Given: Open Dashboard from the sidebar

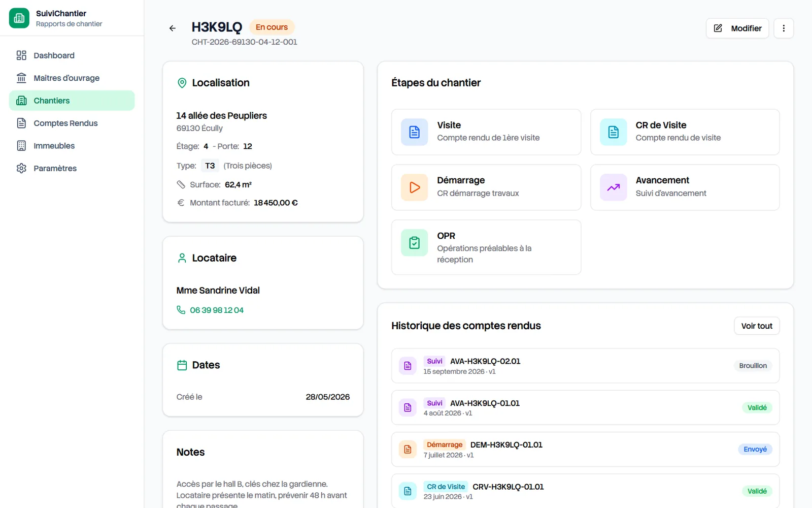Looking at the screenshot, I should pyautogui.click(x=72, y=55).
